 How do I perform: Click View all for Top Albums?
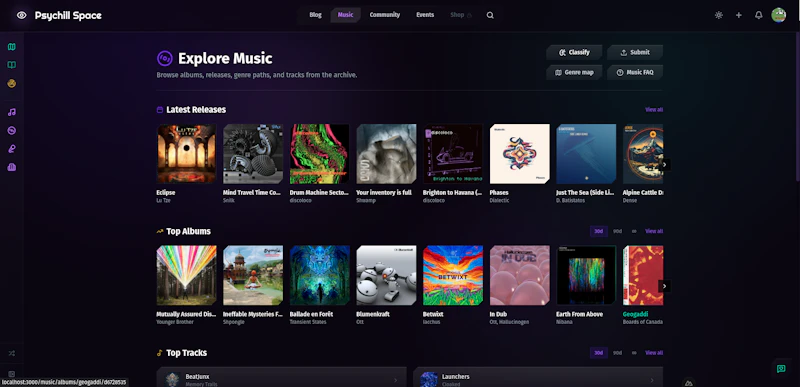pos(654,231)
